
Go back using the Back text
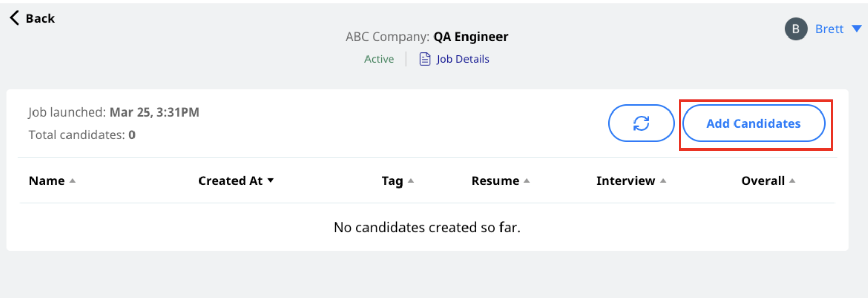point(40,19)
